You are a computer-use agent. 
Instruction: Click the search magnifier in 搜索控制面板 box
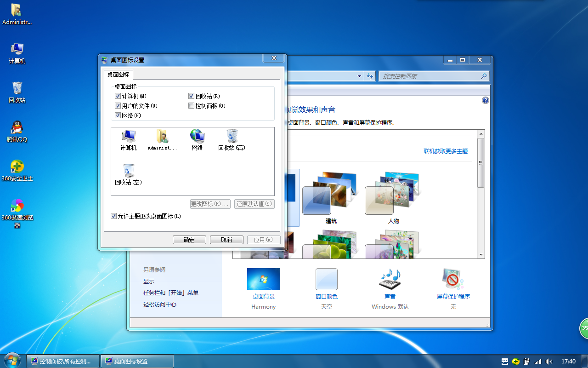pyautogui.click(x=484, y=76)
